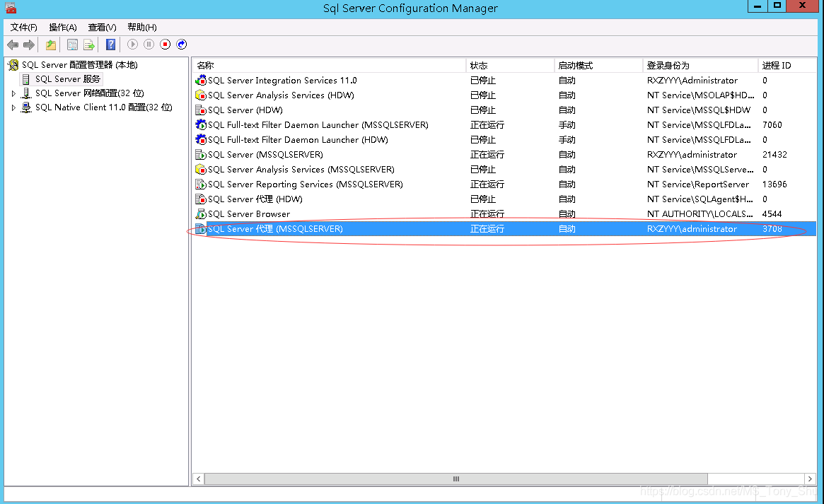The width and height of the screenshot is (824, 504).
Task: Click the Analysis Services (HDW) service icon
Action: (201, 95)
